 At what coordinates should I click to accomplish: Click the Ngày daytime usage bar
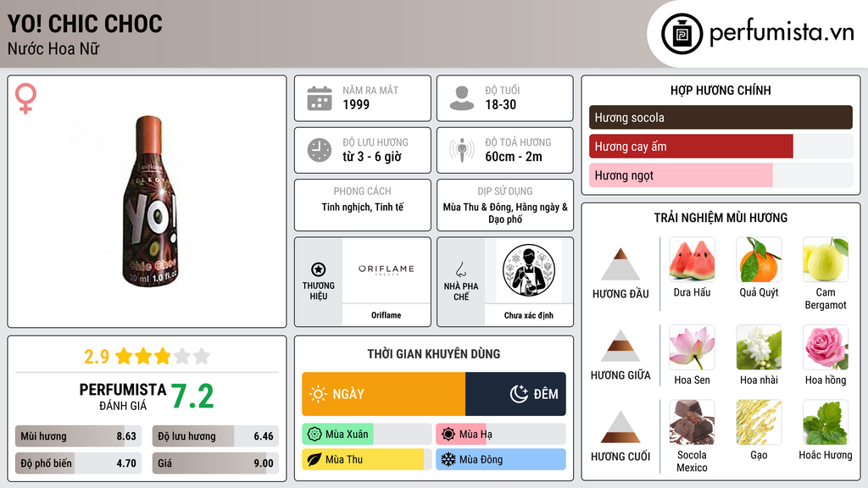(384, 394)
